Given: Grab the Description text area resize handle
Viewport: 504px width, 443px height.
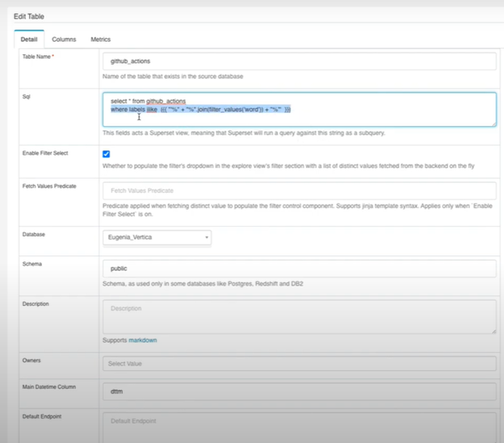Looking at the screenshot, I should [493, 330].
